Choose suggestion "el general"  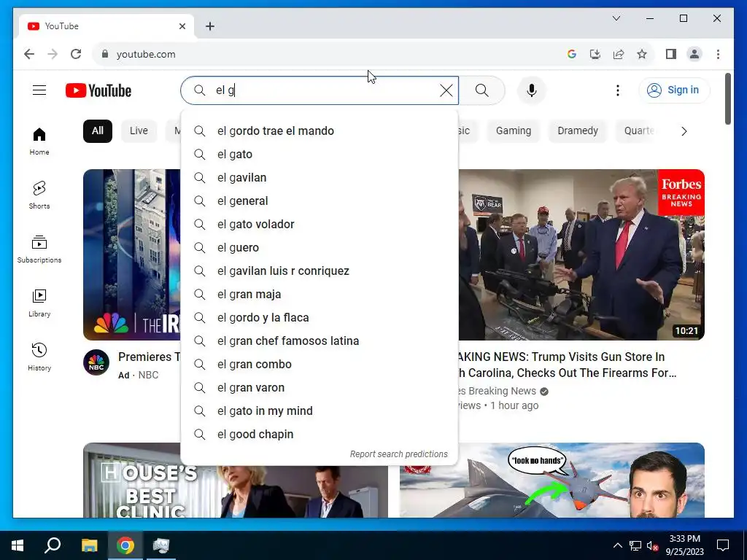click(x=320, y=201)
